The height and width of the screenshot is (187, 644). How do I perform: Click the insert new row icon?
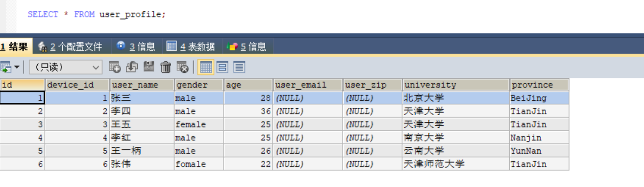(x=115, y=67)
